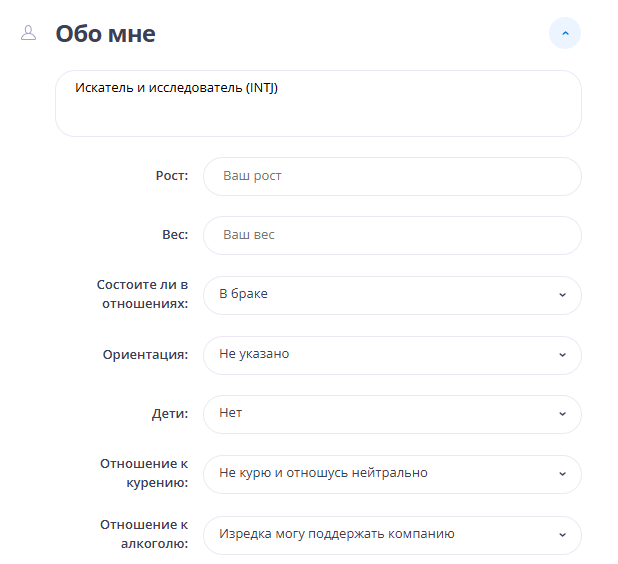Collapse the Обо мне section
618x564 pixels.
pos(565,33)
